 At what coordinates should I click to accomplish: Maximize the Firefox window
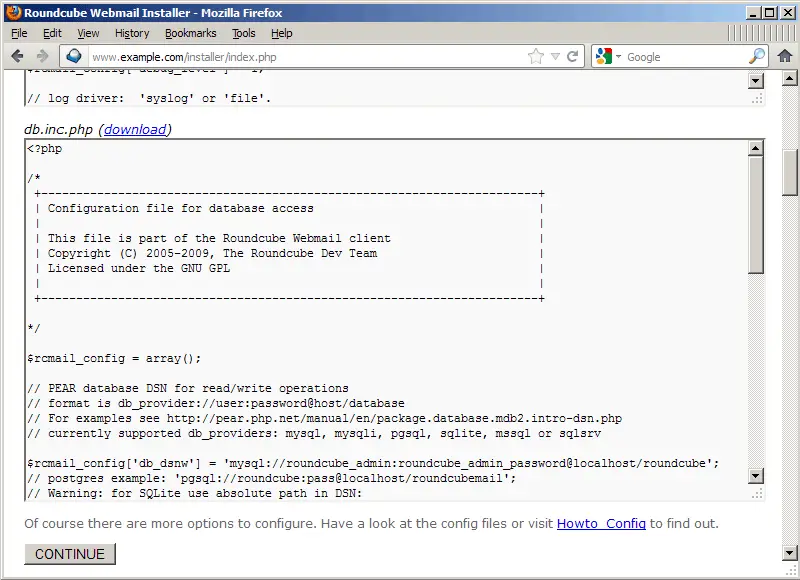[770, 13]
